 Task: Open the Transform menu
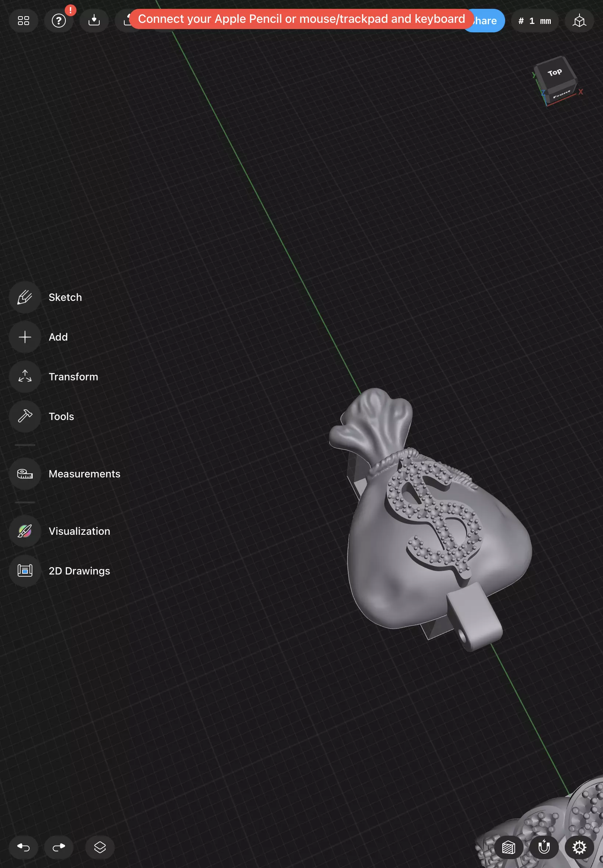tap(54, 377)
